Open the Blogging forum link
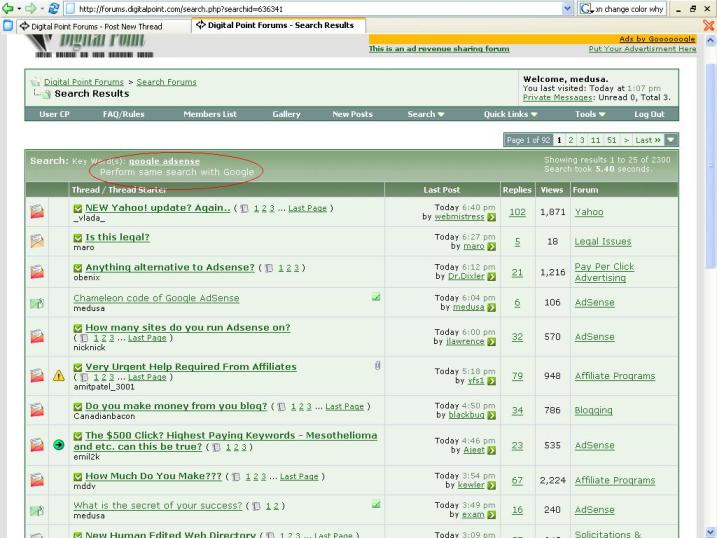The height and width of the screenshot is (538, 717). click(593, 410)
